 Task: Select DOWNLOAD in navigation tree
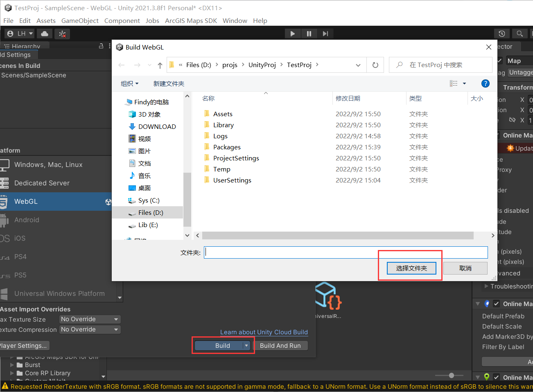(157, 126)
